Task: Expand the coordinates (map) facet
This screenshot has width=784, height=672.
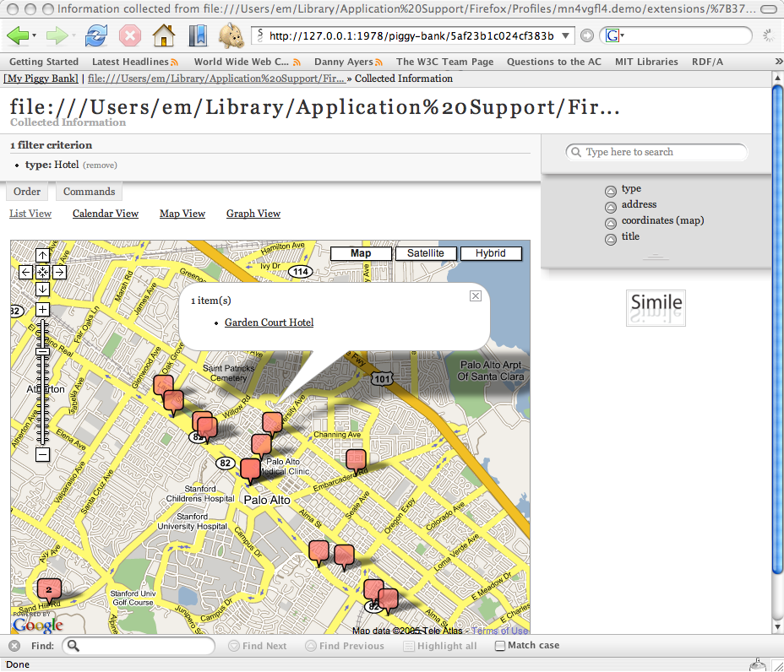Action: [x=611, y=223]
